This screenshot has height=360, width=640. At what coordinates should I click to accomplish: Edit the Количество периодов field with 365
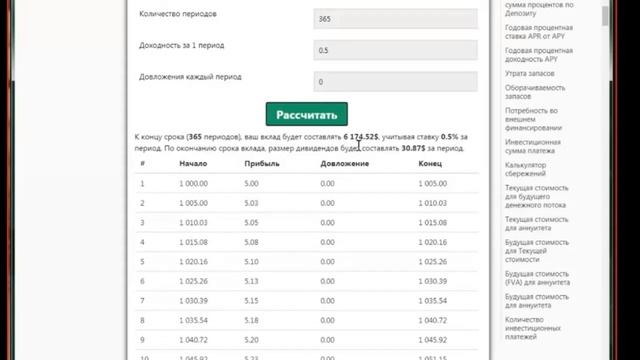tap(395, 19)
